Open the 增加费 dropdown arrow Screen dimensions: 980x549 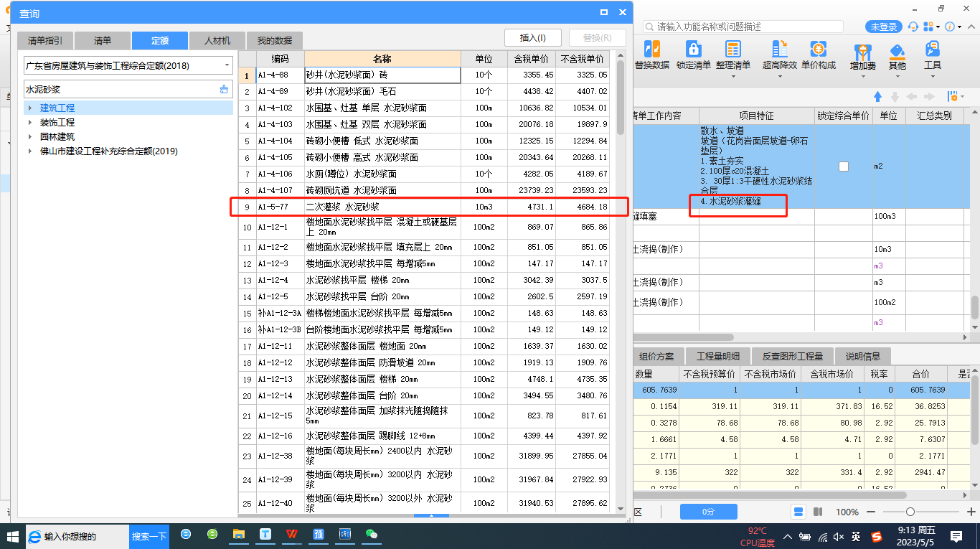click(863, 76)
